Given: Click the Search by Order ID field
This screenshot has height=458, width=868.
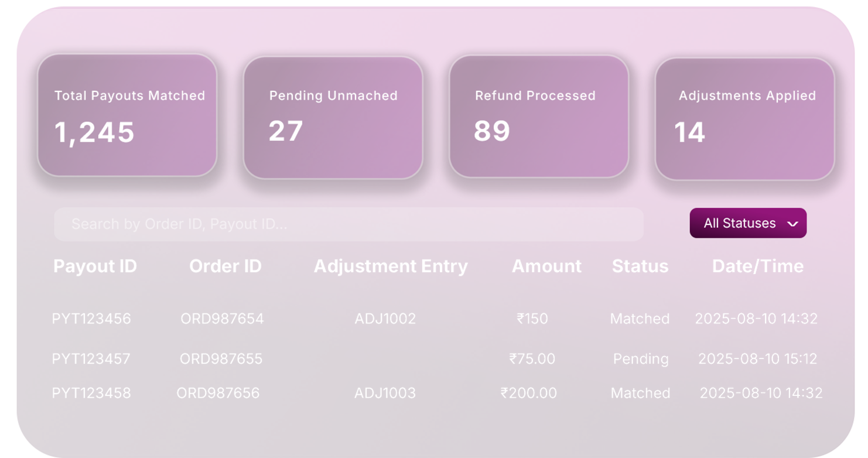Looking at the screenshot, I should (x=348, y=224).
